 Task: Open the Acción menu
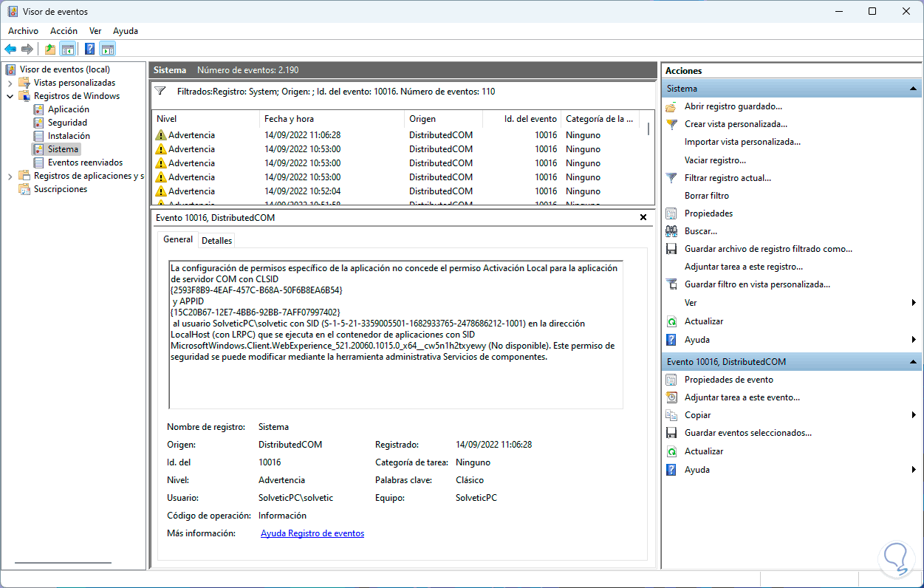[x=64, y=31]
